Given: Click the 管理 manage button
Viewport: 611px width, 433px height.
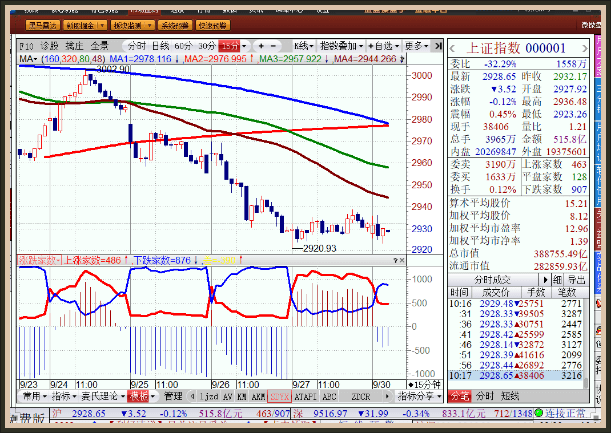Looking at the screenshot, I should pyautogui.click(x=173, y=396).
